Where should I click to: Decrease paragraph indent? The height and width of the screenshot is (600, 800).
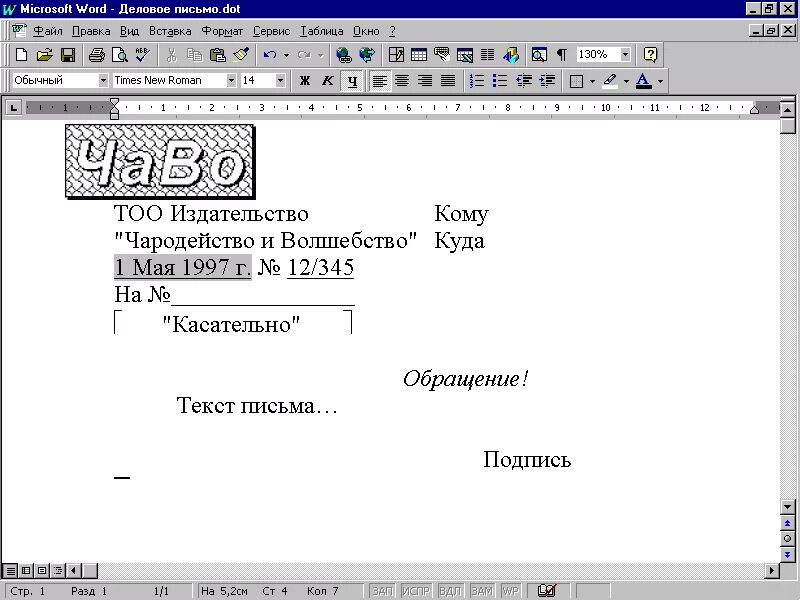[x=523, y=81]
